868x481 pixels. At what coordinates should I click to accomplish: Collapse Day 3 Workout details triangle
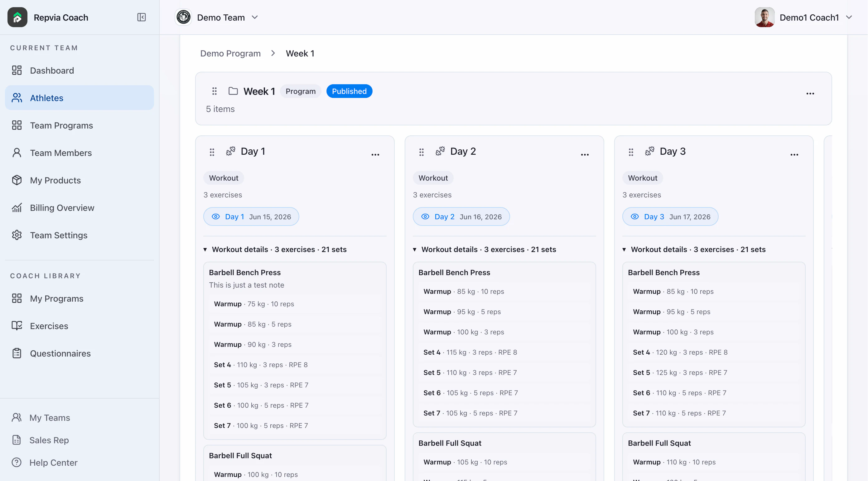click(x=624, y=250)
